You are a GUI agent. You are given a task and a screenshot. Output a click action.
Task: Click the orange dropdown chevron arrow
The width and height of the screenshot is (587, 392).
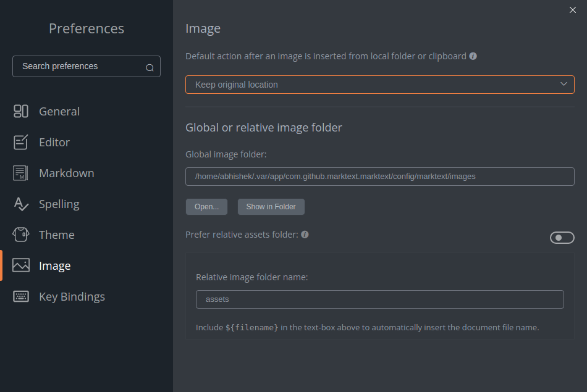564,85
